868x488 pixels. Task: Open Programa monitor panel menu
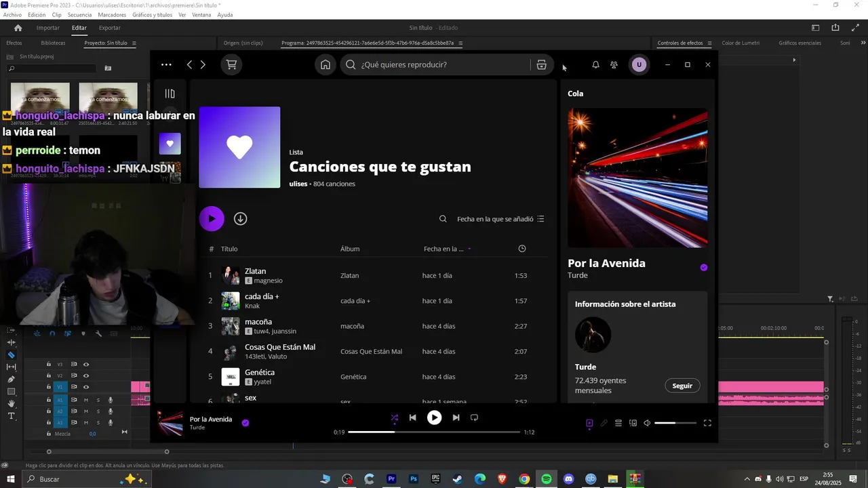(x=460, y=43)
